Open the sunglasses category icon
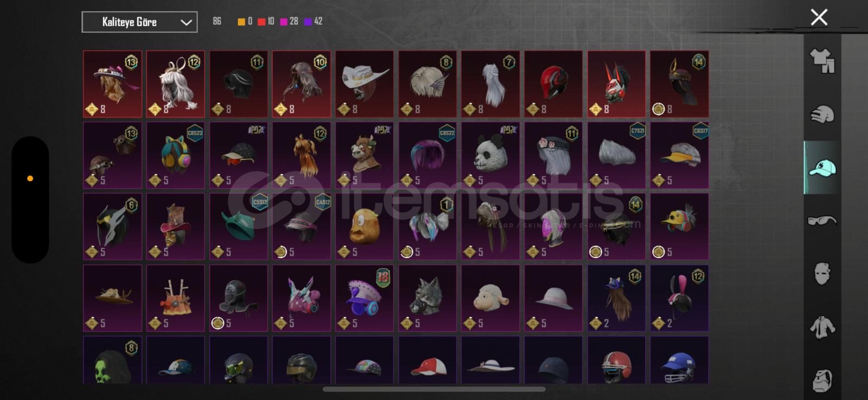Screen dimensions: 868x400 pos(822,220)
